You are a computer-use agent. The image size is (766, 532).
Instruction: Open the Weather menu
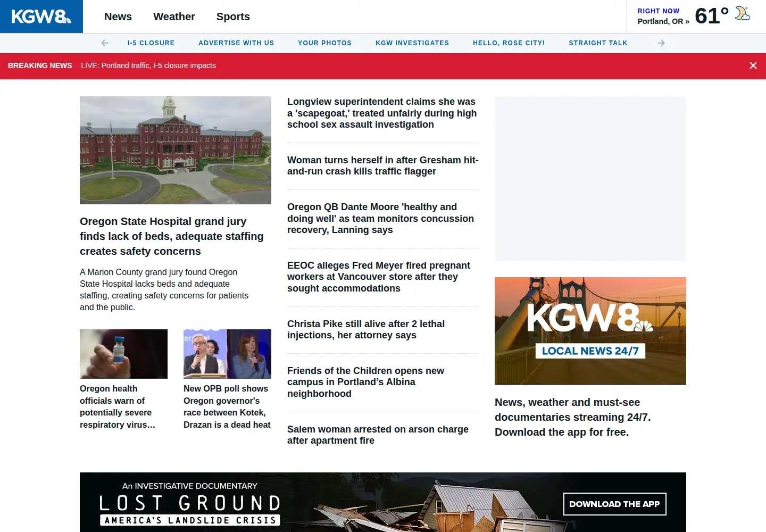174,16
